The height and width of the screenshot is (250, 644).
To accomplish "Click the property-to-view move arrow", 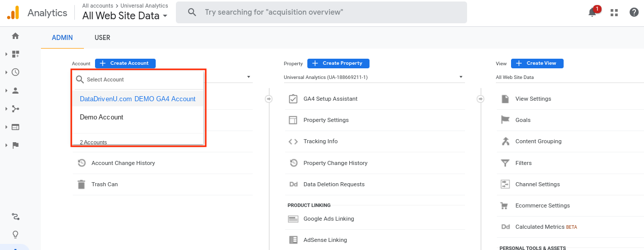I will [x=481, y=99].
